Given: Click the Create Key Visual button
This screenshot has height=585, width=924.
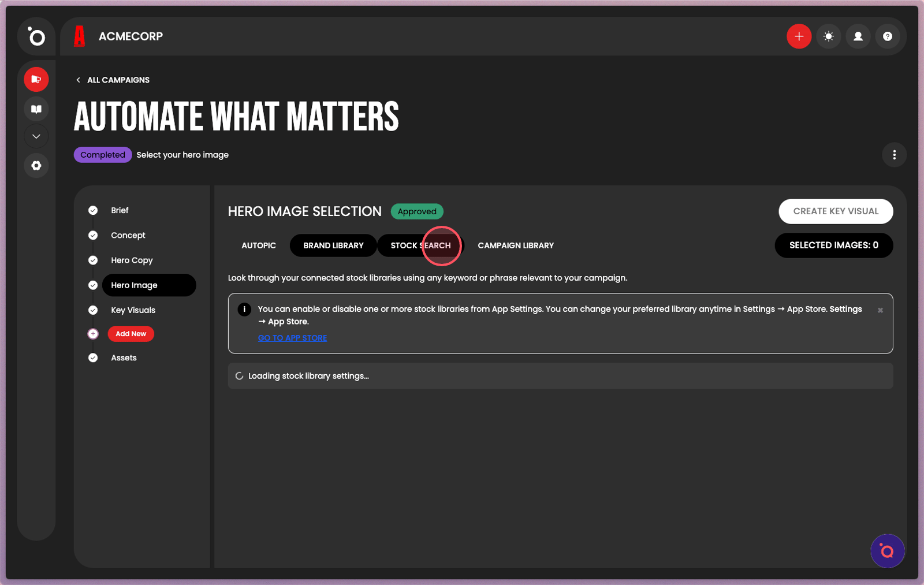Looking at the screenshot, I should 836,211.
